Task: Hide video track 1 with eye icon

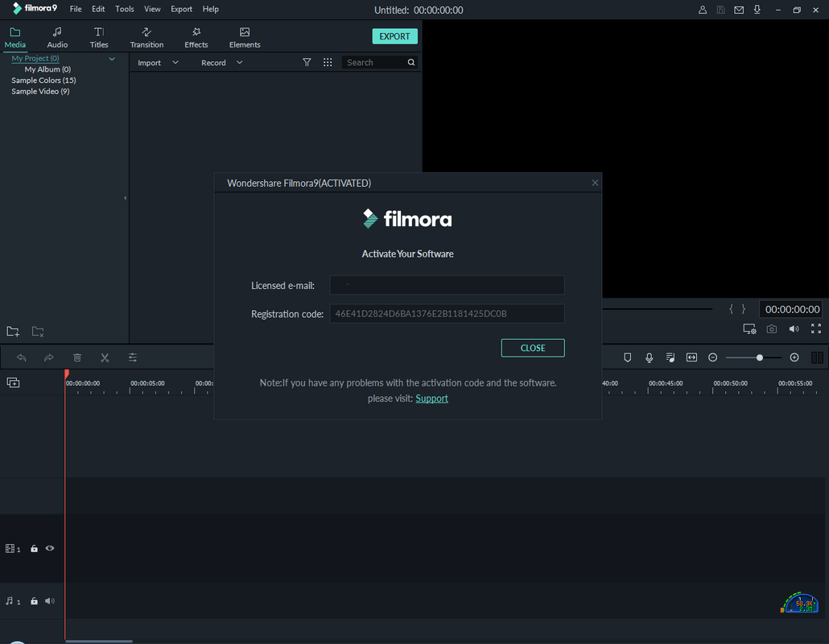Action: (50, 548)
